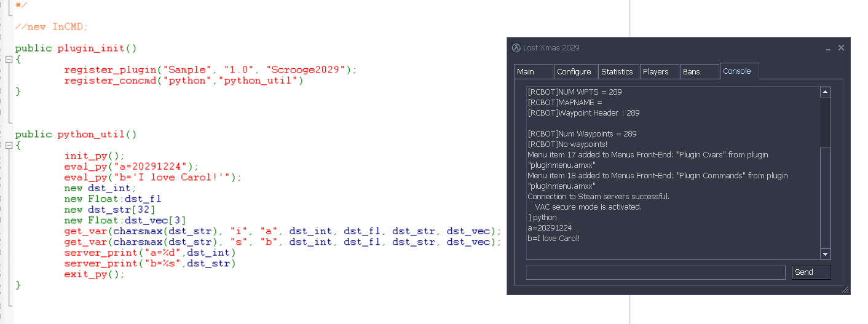Collapse the plugin_init function fold marker
The image size is (868, 324).
click(9, 60)
